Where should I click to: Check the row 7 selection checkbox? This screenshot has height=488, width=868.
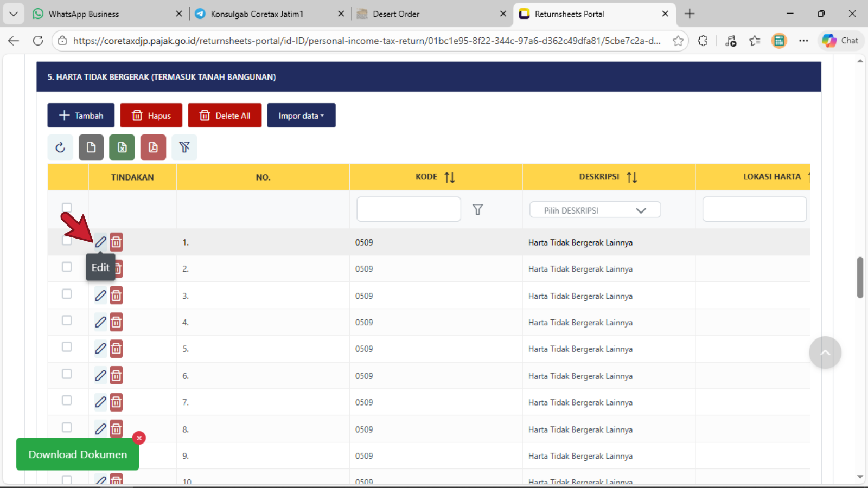pos(67,400)
